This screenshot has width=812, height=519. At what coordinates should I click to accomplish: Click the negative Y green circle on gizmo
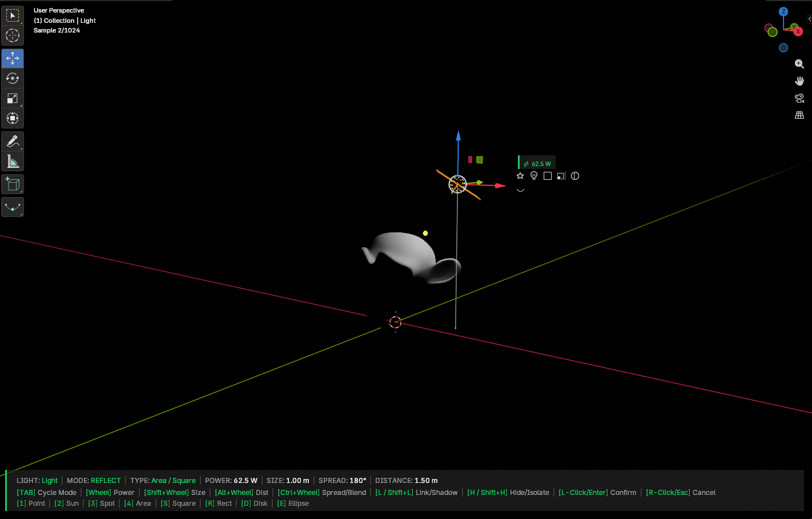click(x=773, y=32)
